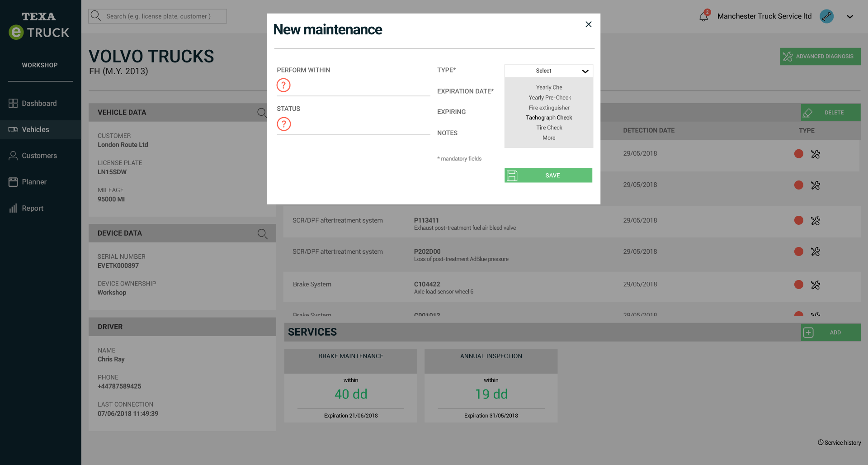This screenshot has width=868, height=465.
Task: Click the Report bar chart icon
Action: (x=13, y=208)
